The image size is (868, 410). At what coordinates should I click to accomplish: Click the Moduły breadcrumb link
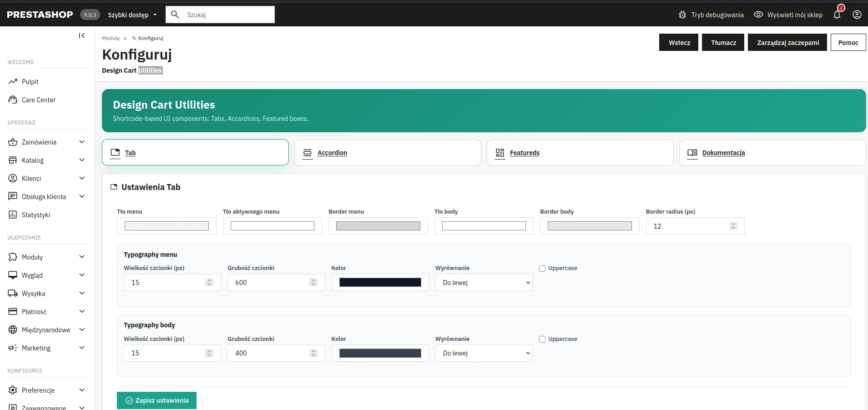pos(111,38)
